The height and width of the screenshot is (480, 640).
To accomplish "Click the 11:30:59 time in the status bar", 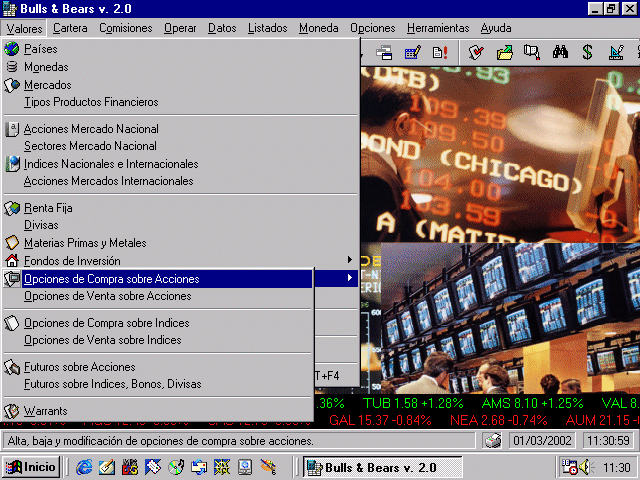I will click(608, 441).
